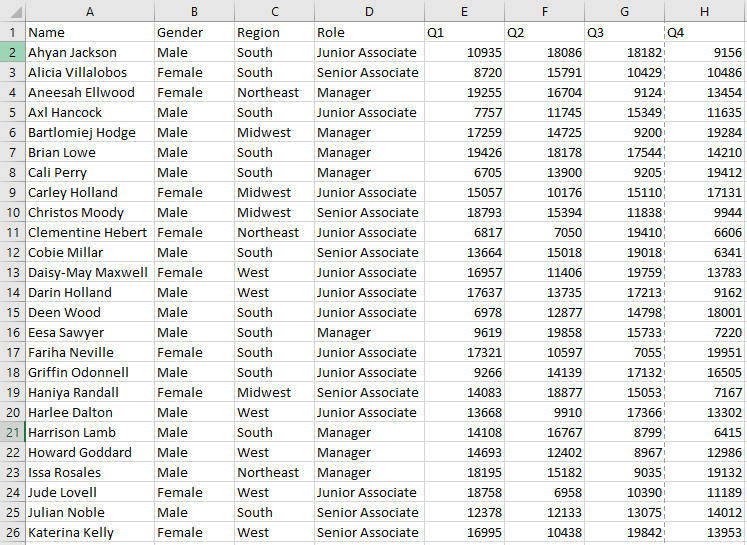747x545 pixels.
Task: Click the 'Q4' header cell
Action: (x=706, y=32)
